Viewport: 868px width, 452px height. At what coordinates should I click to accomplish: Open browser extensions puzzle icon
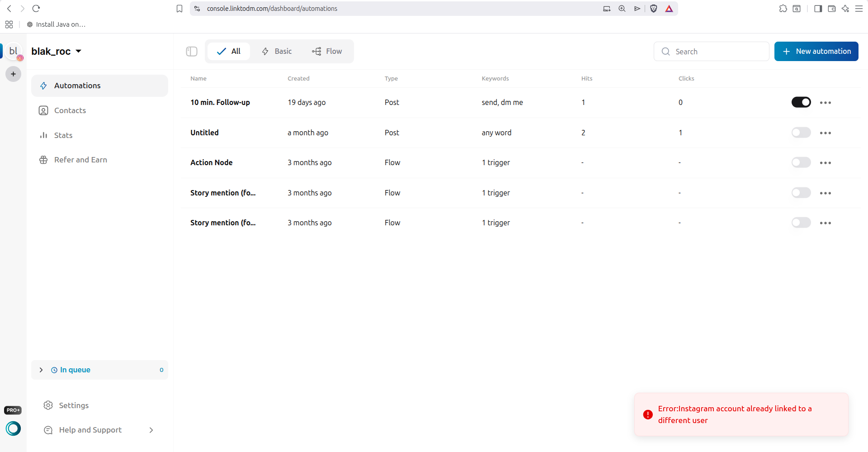(783, 9)
